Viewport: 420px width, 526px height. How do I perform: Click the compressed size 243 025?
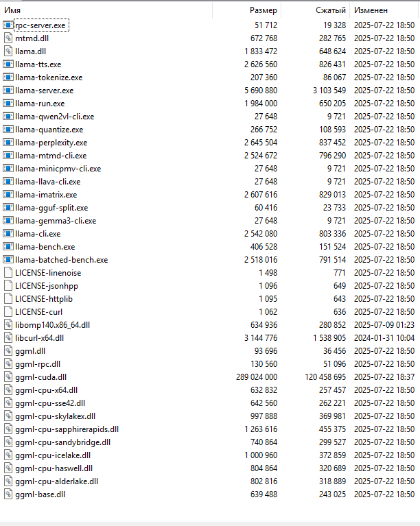pyautogui.click(x=332, y=494)
